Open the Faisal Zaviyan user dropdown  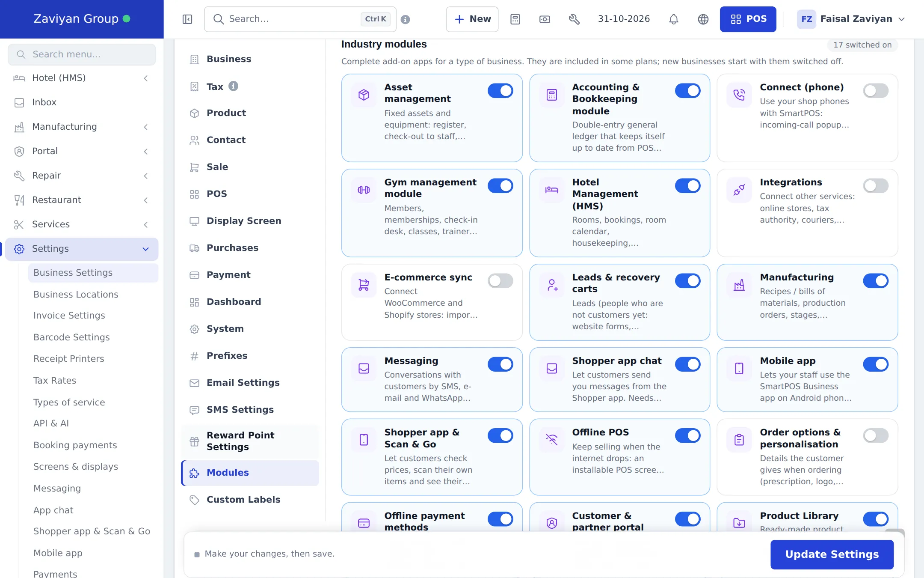click(x=851, y=19)
